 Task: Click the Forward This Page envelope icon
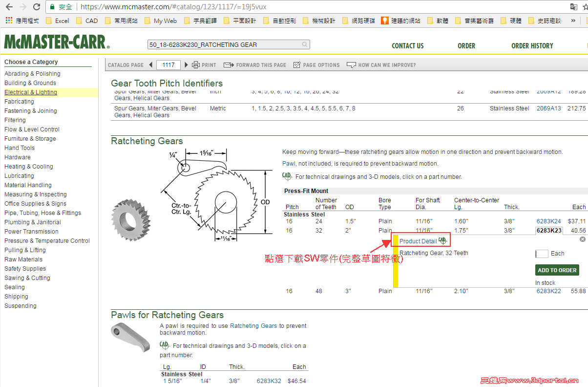[x=229, y=65]
